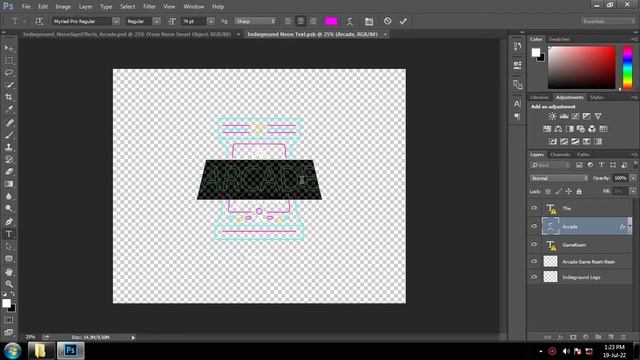Add a Levels adjustment

tap(564, 116)
